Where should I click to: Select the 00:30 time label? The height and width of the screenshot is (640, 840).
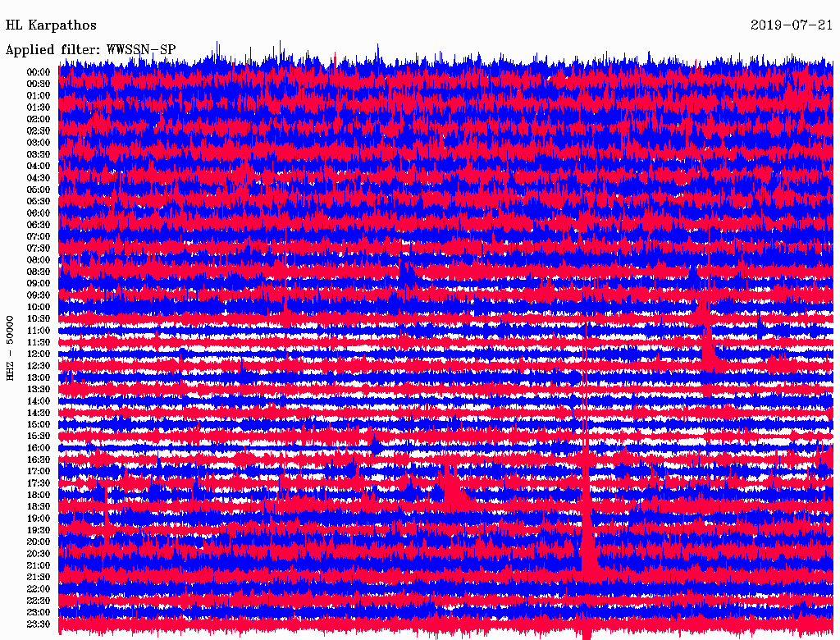[x=39, y=84]
